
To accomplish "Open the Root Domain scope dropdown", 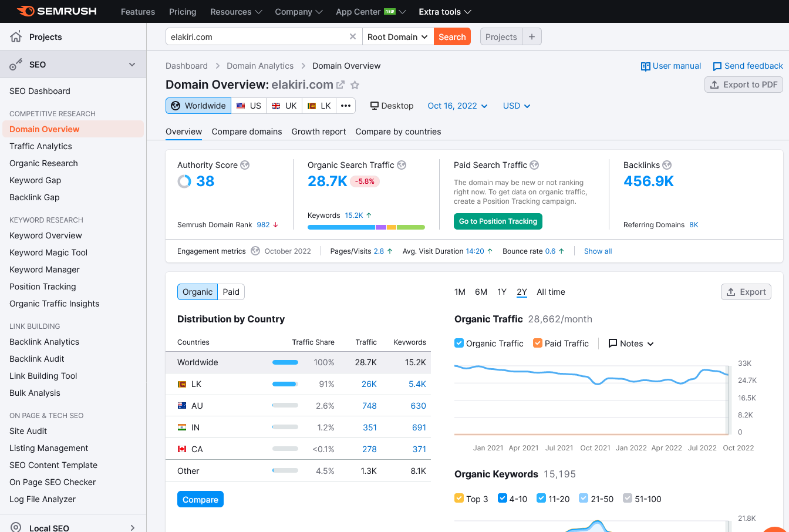I will pos(397,36).
